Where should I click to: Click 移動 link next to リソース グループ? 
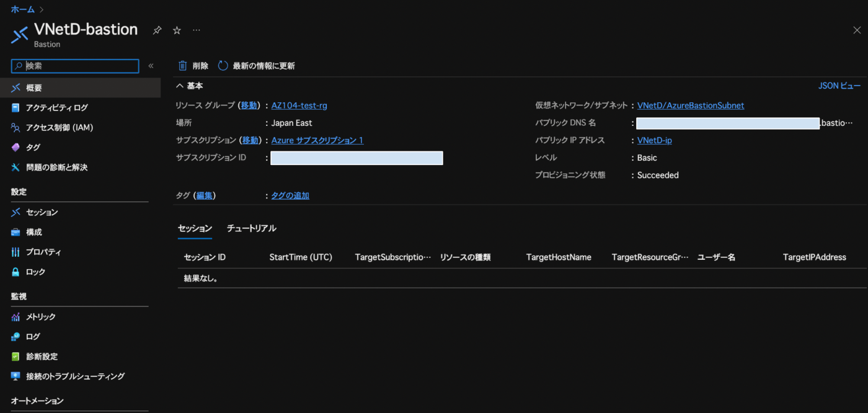(249, 105)
